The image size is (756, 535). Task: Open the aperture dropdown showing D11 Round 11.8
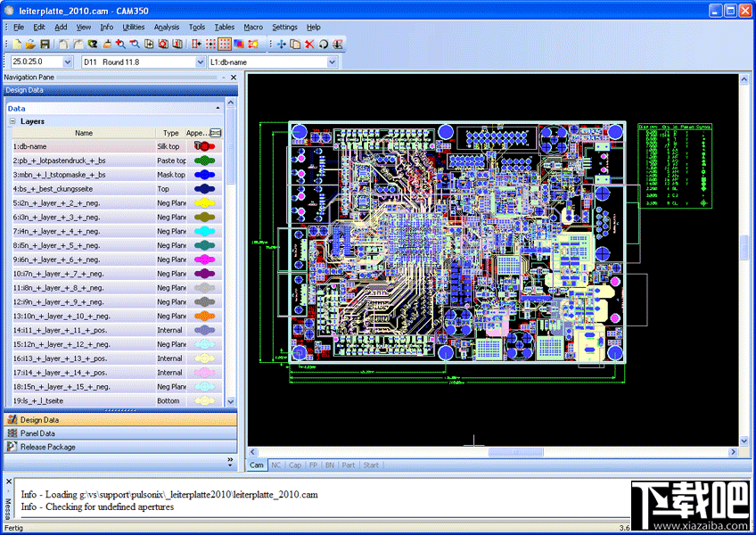coord(201,62)
